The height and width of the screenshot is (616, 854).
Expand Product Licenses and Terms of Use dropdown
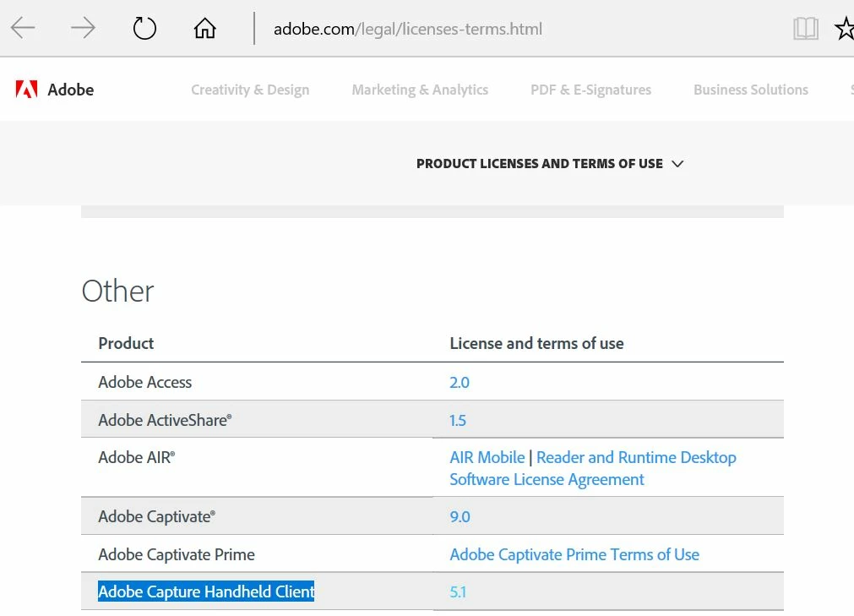pos(550,163)
